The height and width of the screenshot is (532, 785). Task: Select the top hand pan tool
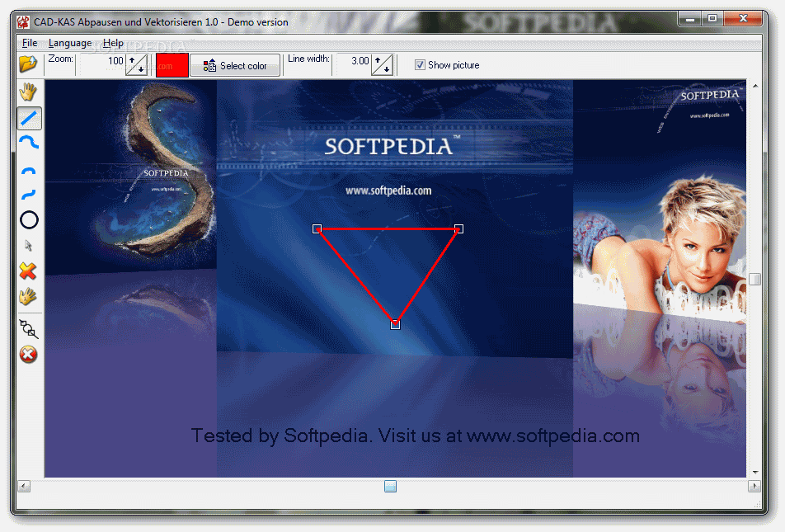point(29,92)
